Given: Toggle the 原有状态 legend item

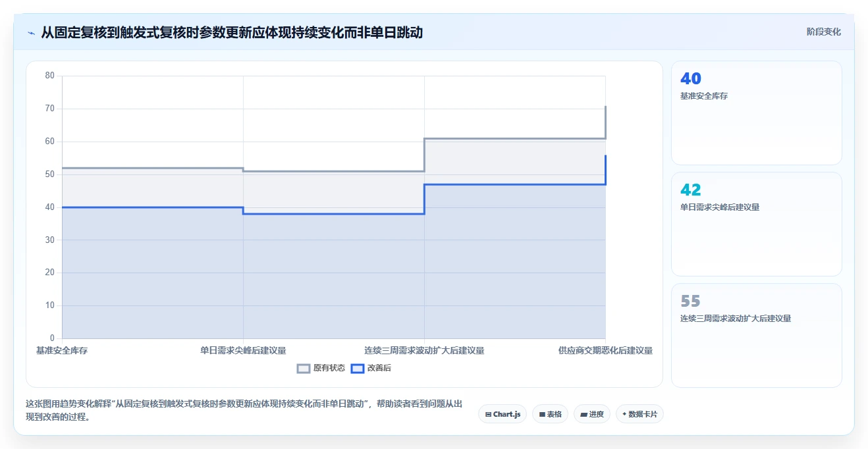Looking at the screenshot, I should coord(321,368).
